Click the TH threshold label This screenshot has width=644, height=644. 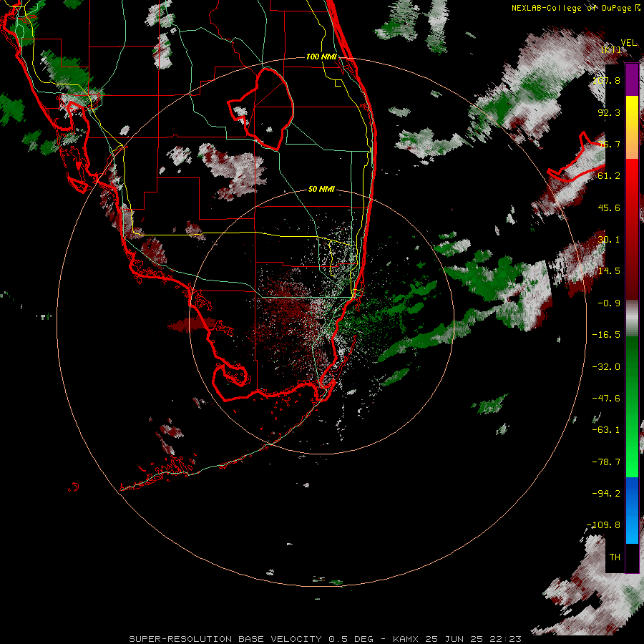click(x=615, y=557)
